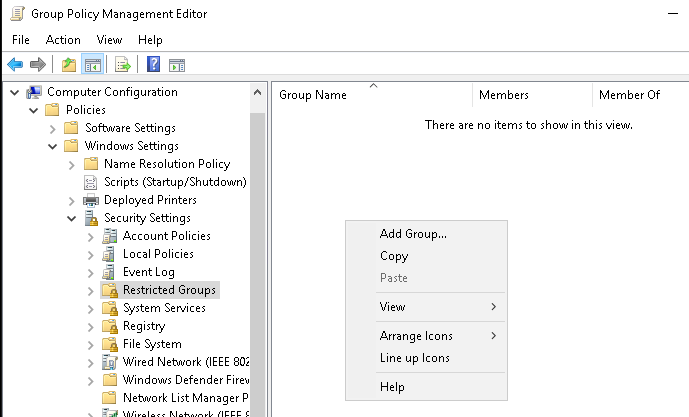The image size is (689, 417).
Task: Expand the Account Policies node
Action: [x=91, y=237]
